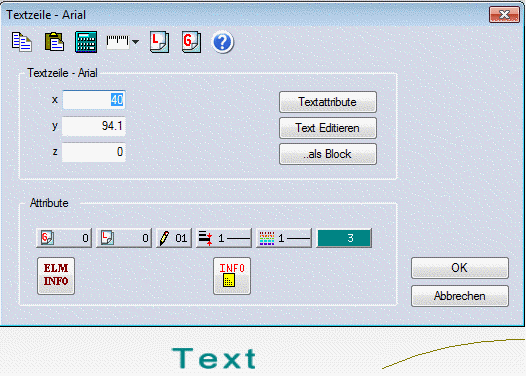
Task: Open the calculator icon in toolbar
Action: [86, 42]
